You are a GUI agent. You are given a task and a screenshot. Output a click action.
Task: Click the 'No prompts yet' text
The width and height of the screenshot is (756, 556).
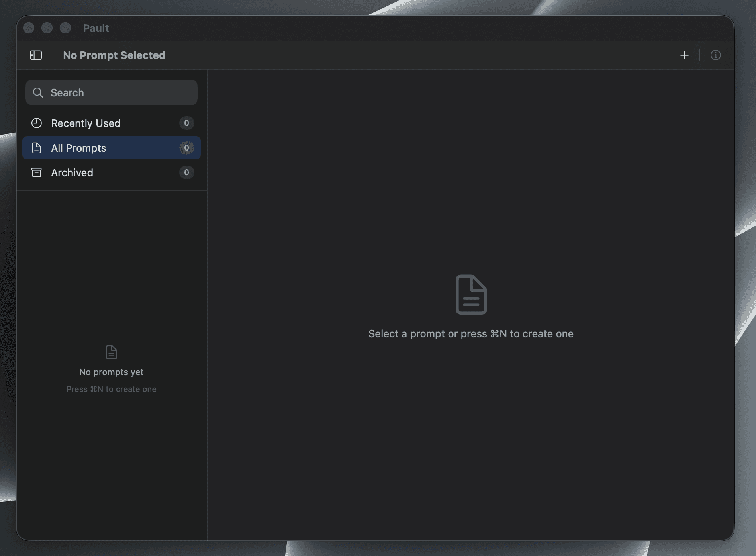coord(112,372)
